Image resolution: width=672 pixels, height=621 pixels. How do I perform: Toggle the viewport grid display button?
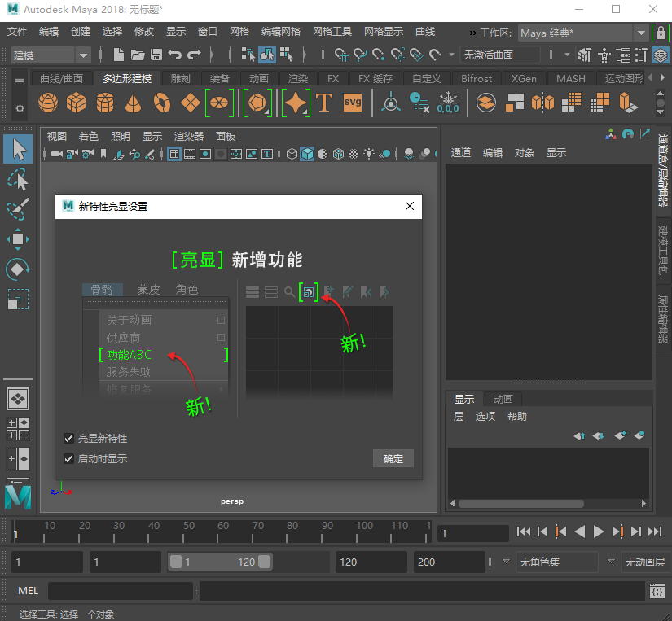click(x=174, y=154)
